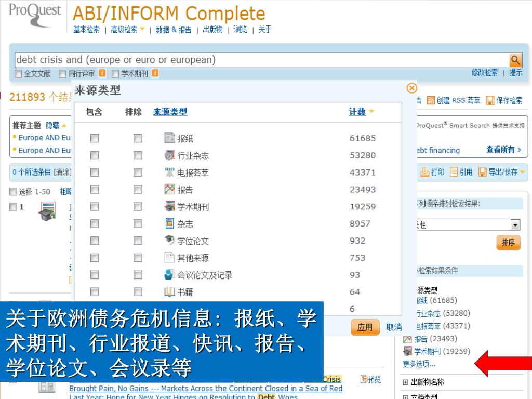Viewport: 532px width, 399px height.
Task: Close the 来源类型 dialog with X icon
Action: coord(411,88)
